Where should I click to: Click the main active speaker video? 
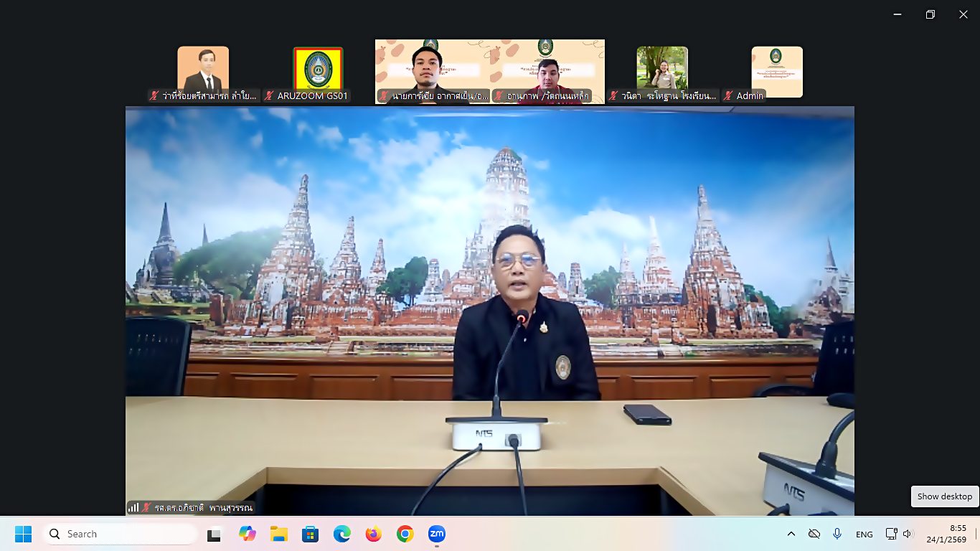click(x=489, y=309)
